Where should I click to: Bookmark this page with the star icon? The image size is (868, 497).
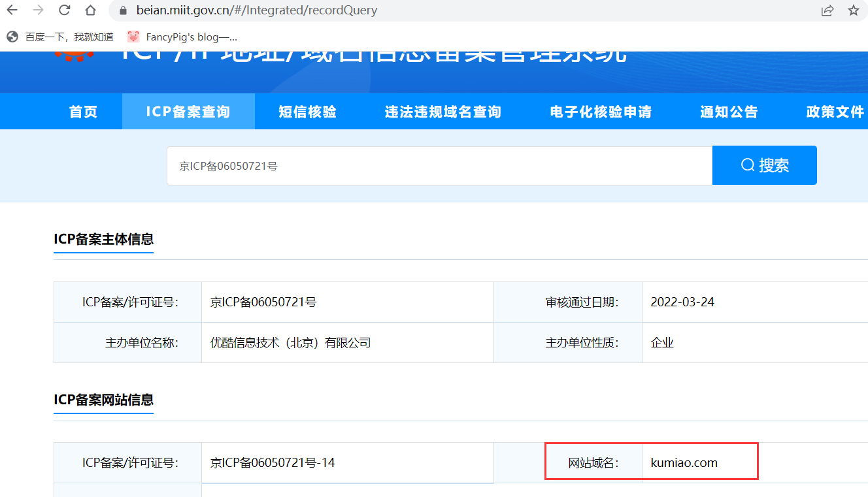[853, 10]
